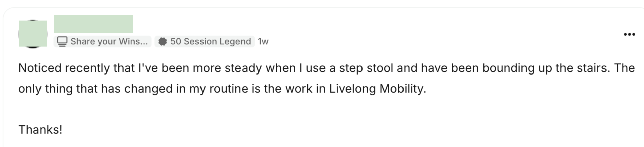Viewport: 644px width, 147px height.
Task: Click the post author's name
Action: tap(93, 24)
